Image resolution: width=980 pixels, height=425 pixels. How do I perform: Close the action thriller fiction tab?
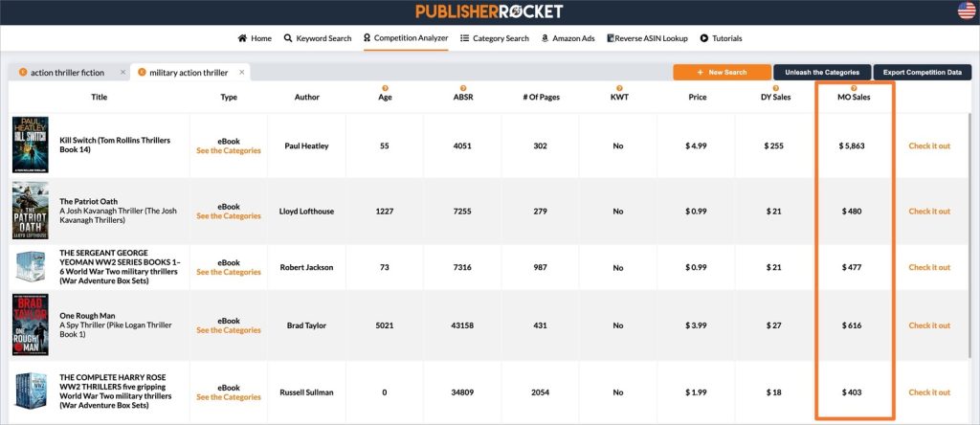pos(122,73)
